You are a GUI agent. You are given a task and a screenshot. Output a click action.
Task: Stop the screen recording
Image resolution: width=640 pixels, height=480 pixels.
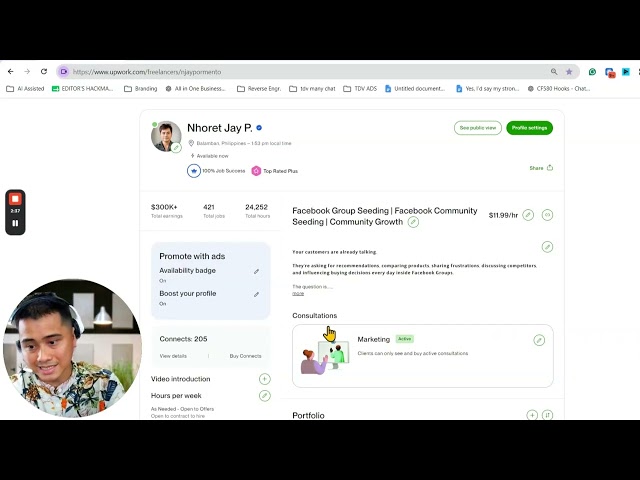click(x=15, y=199)
